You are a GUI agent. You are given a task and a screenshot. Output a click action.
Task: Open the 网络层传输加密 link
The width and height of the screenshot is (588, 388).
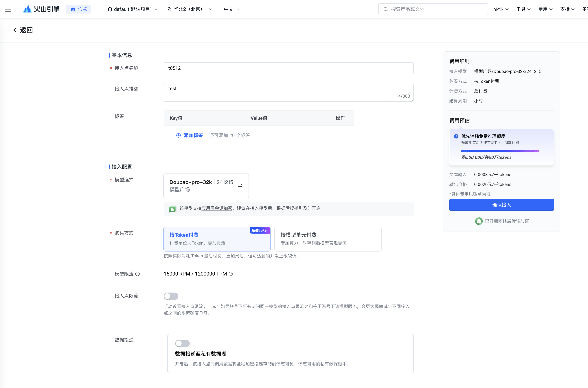point(513,221)
